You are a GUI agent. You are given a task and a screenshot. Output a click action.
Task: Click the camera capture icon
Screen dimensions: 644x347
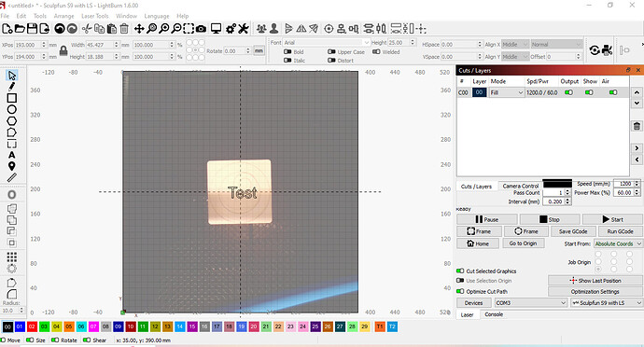point(201,28)
